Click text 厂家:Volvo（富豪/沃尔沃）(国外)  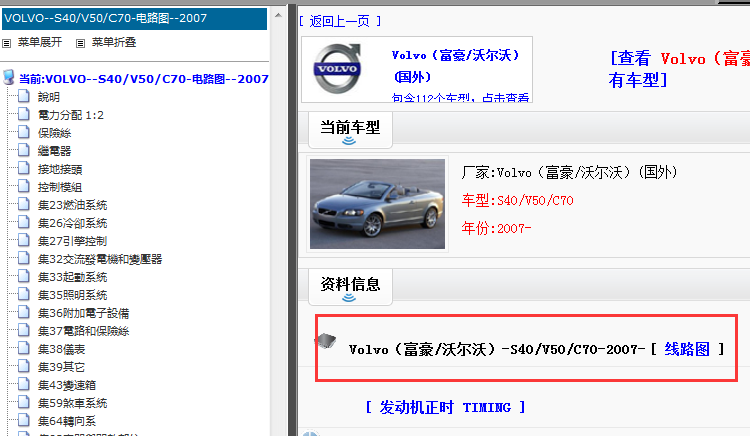coord(569,172)
